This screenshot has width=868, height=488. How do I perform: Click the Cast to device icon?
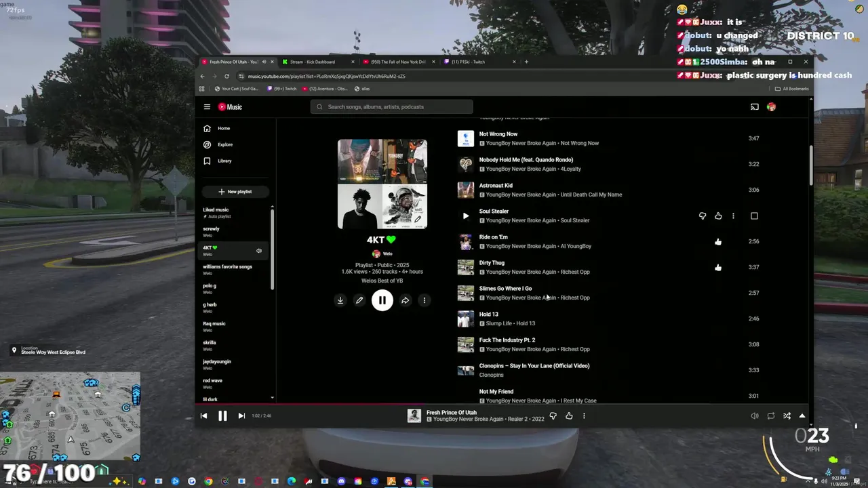pos(754,107)
